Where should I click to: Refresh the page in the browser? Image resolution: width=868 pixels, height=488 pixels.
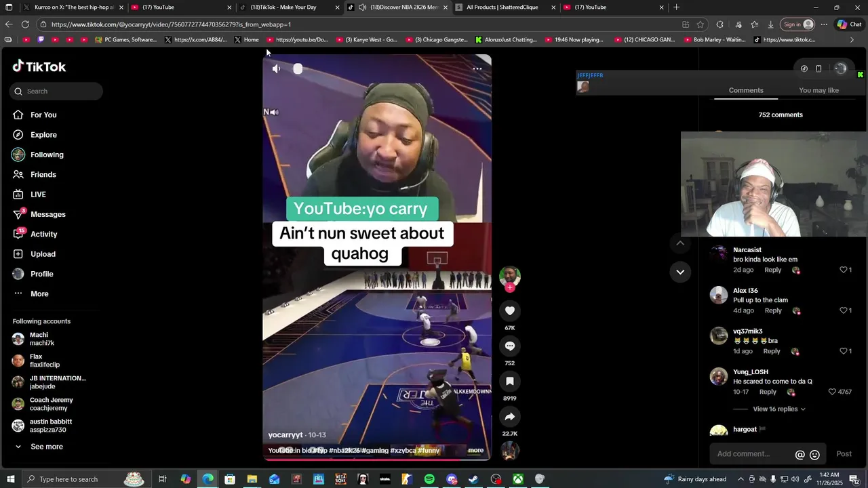25,24
